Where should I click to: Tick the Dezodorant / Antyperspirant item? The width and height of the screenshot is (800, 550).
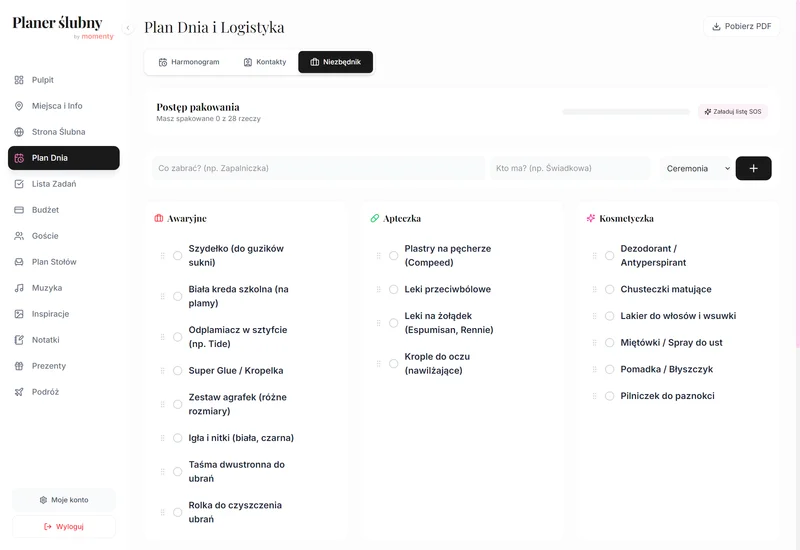pos(610,256)
